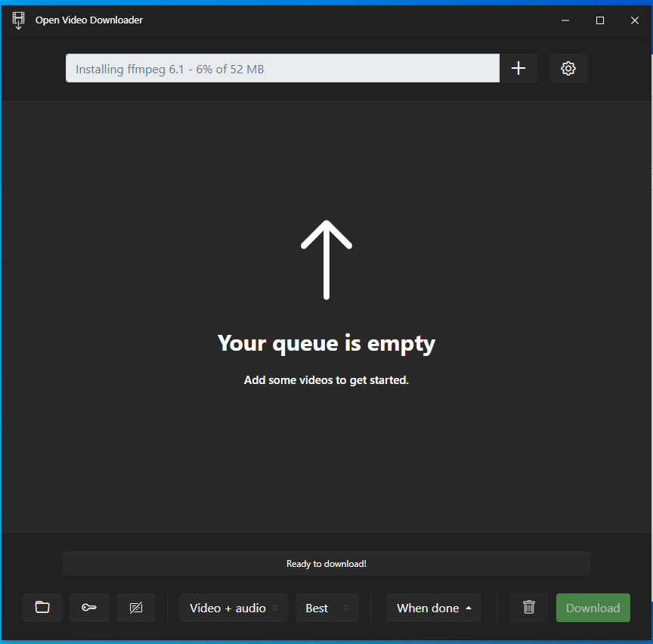Toggle subtitle downloading with the crossed subtitles icon
This screenshot has width=653, height=644.
click(x=136, y=608)
